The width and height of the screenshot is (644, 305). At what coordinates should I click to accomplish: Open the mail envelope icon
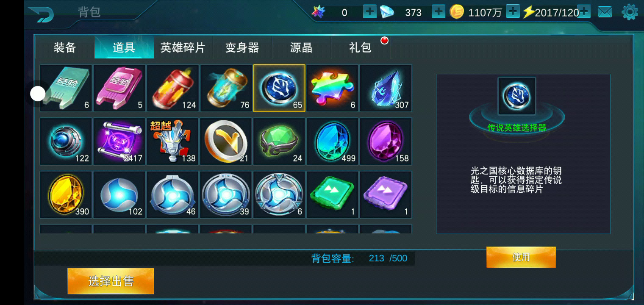(x=605, y=12)
